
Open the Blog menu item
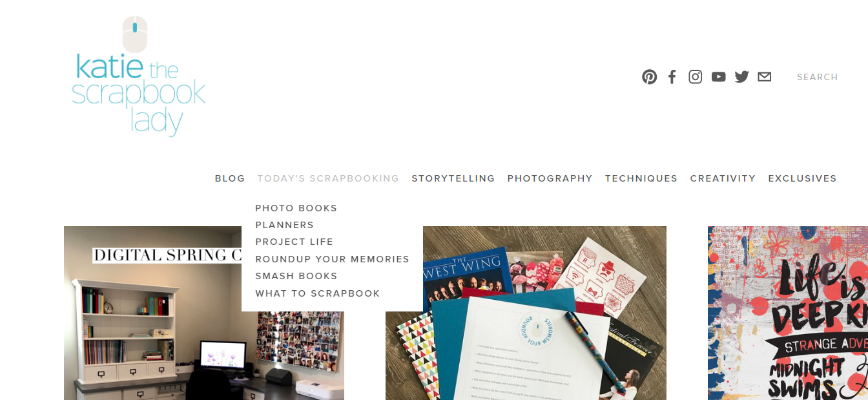click(230, 178)
